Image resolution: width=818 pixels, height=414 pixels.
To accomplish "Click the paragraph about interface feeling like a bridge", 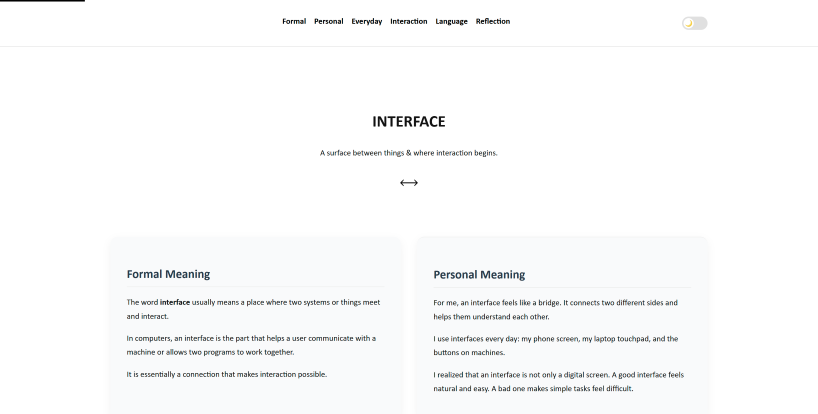I will point(555,308).
